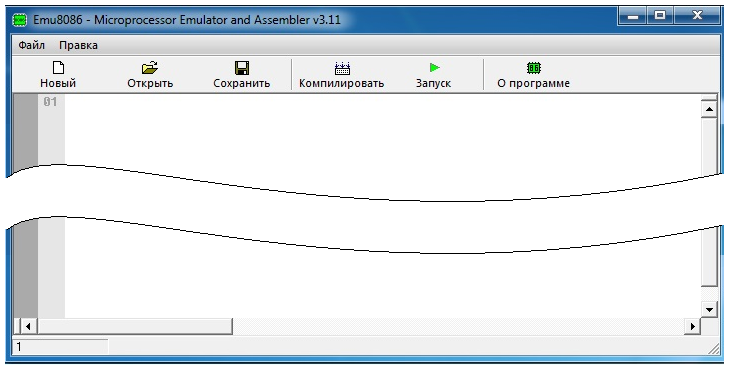Click the horizontal scrollbar right arrow
Image resolution: width=731 pixels, height=369 pixels.
(x=692, y=326)
